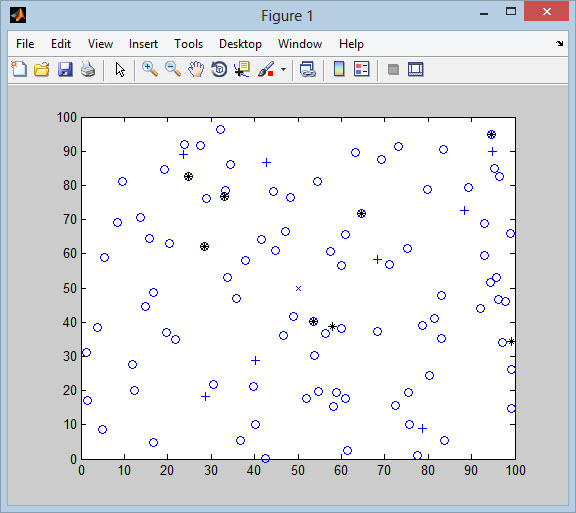
Task: Show plot tools and dock figure
Action: 415,69
